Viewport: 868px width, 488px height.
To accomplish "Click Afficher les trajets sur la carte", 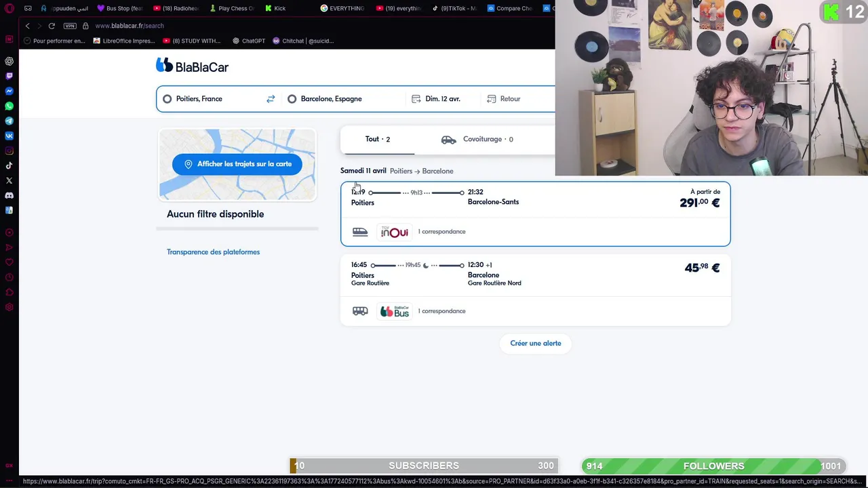I will pos(237,164).
